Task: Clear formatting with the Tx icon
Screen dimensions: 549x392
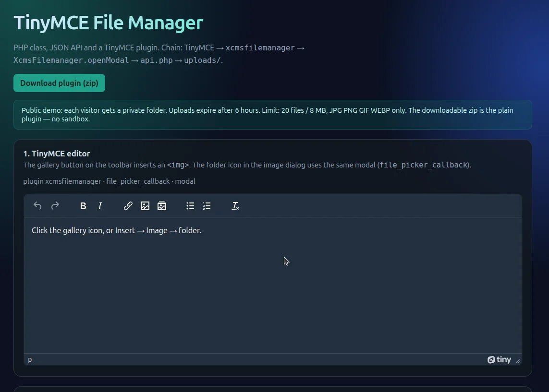Action: coord(235,206)
